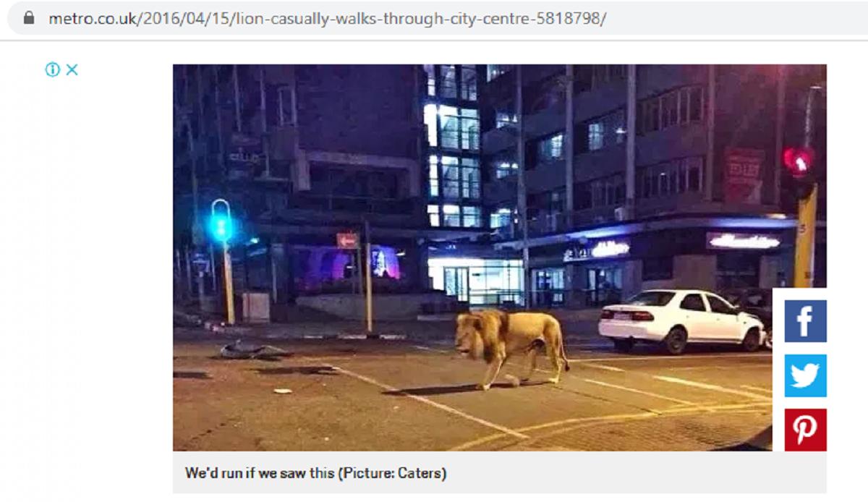Click the white car in the photo

pyautogui.click(x=681, y=321)
